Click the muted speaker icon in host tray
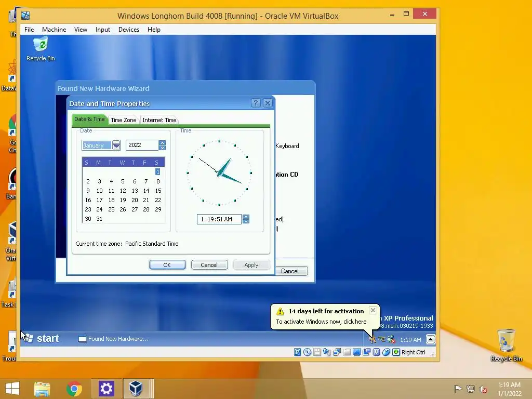Viewport: 532px width, 399px height. pos(483,389)
